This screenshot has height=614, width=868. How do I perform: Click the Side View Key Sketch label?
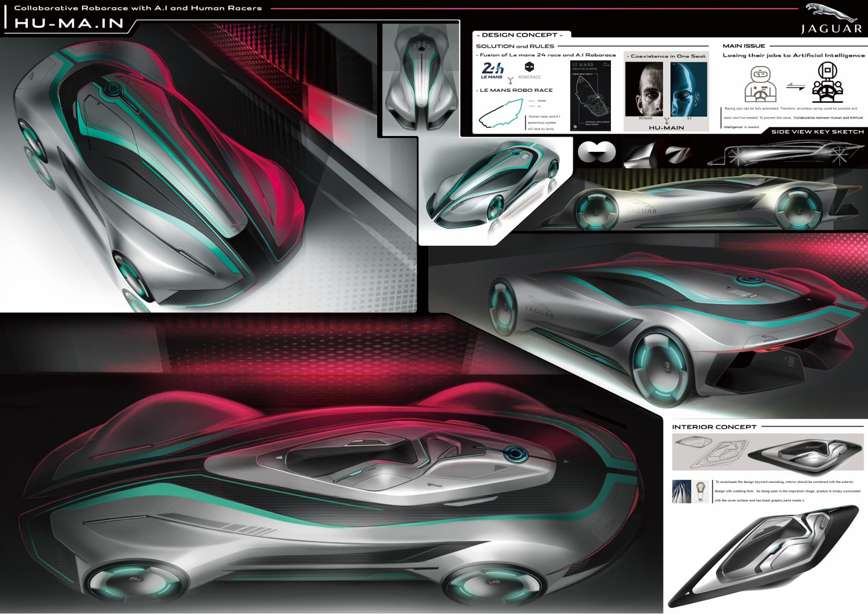[x=817, y=132]
